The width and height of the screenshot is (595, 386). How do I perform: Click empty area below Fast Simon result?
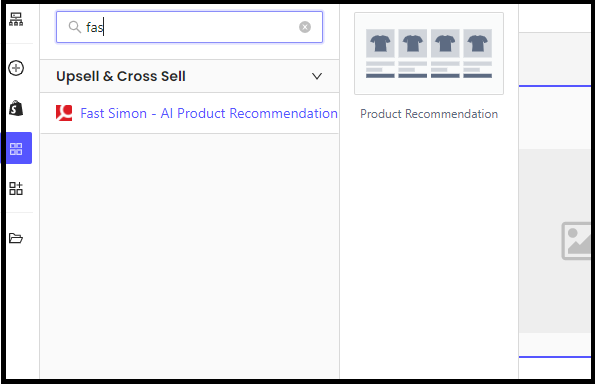(x=189, y=254)
